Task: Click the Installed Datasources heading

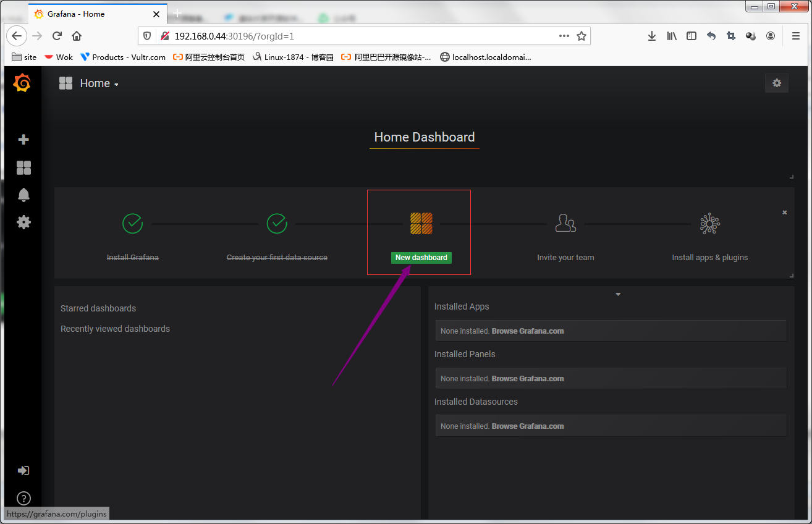Action: [x=476, y=402]
